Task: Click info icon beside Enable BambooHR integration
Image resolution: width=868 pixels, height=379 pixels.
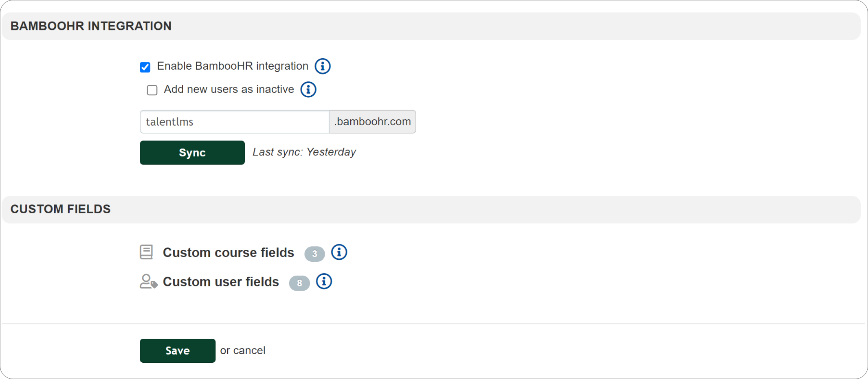Action: click(x=323, y=66)
